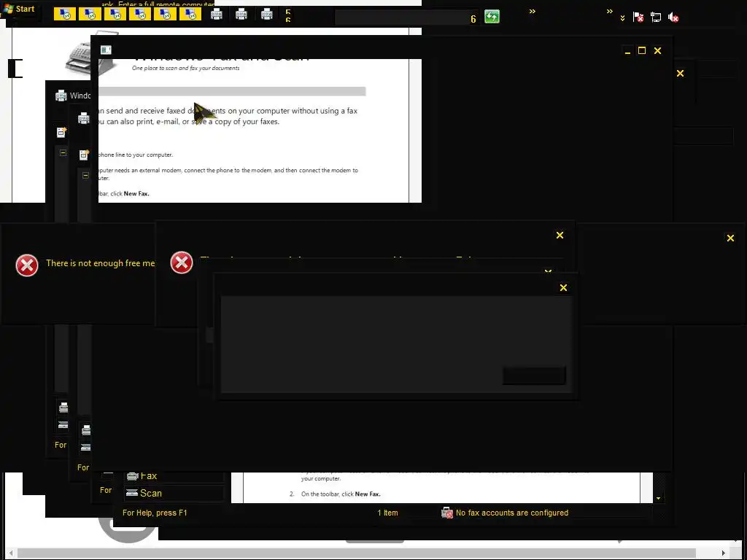The height and width of the screenshot is (560, 747).
Task: Click the preview pane scroll-down arrow
Action: pyautogui.click(x=659, y=498)
